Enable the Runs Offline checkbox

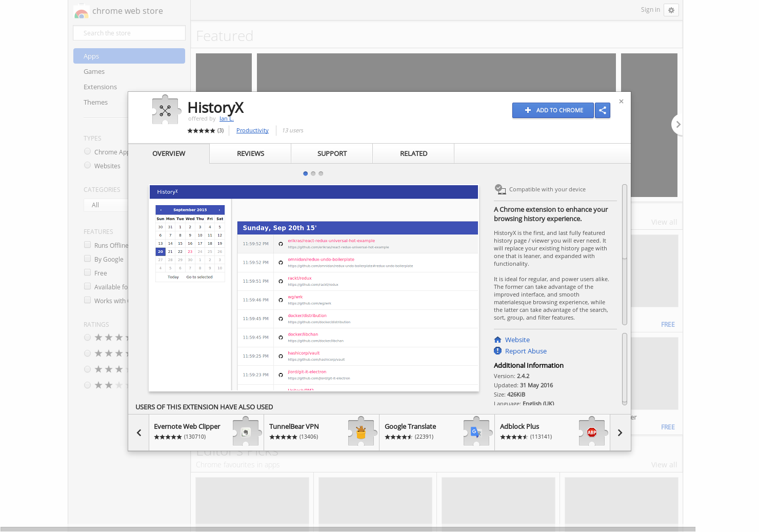click(88, 245)
